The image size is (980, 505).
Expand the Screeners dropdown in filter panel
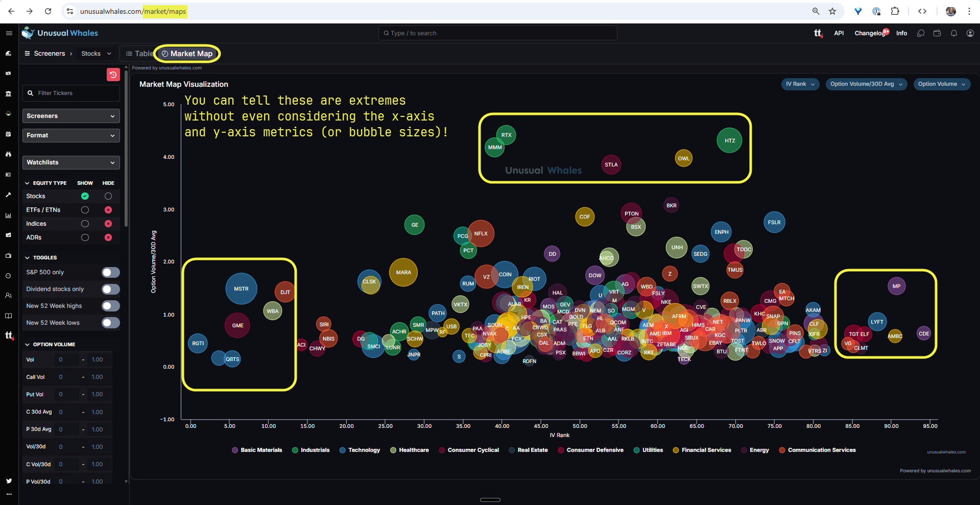click(71, 116)
